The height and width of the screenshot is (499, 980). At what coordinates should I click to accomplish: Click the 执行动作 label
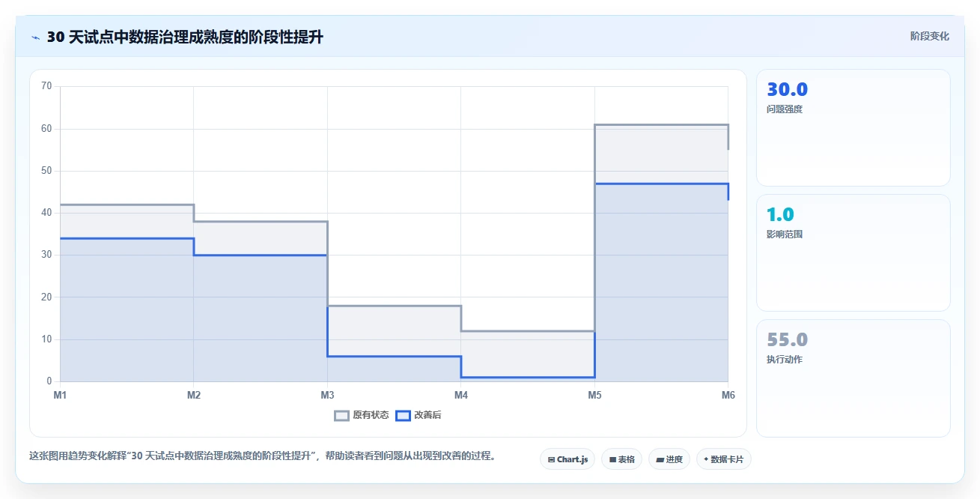tap(785, 360)
